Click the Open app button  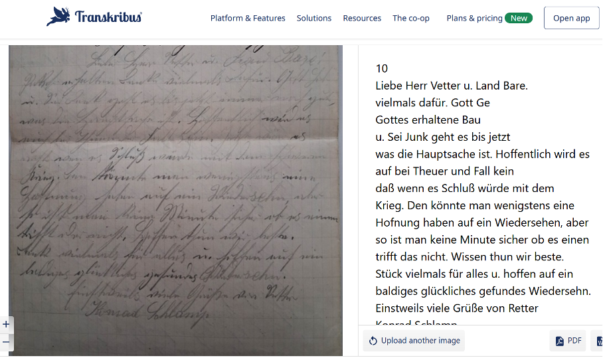[572, 18]
